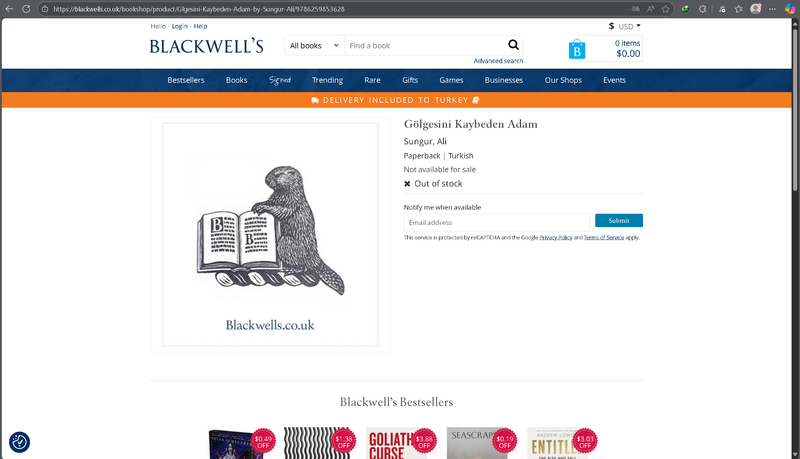800x459 pixels.
Task: Click the Login link
Action: click(x=180, y=26)
